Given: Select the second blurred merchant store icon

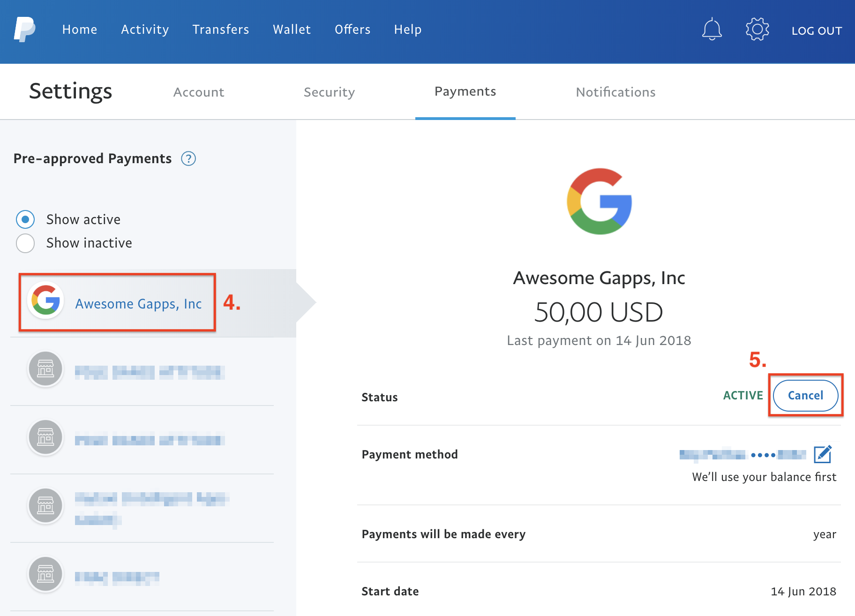Looking at the screenshot, I should click(x=45, y=437).
